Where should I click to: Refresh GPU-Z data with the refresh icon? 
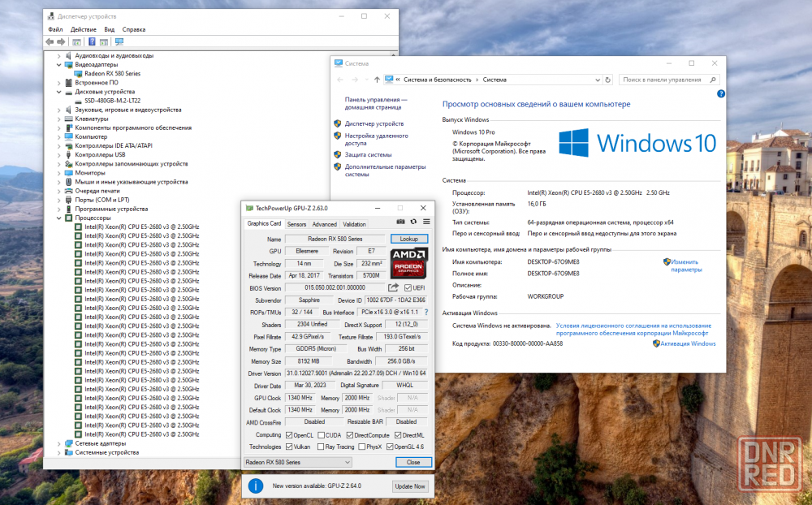point(413,222)
